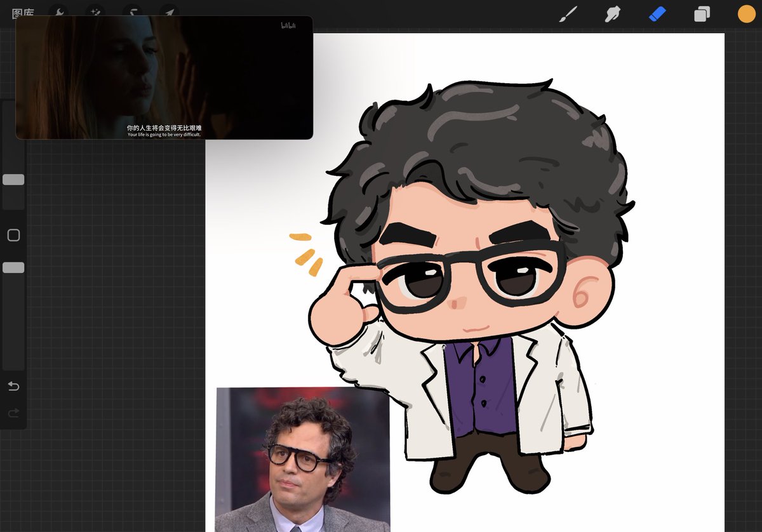Activate the Selection tool
762x532 pixels.
pos(132,11)
